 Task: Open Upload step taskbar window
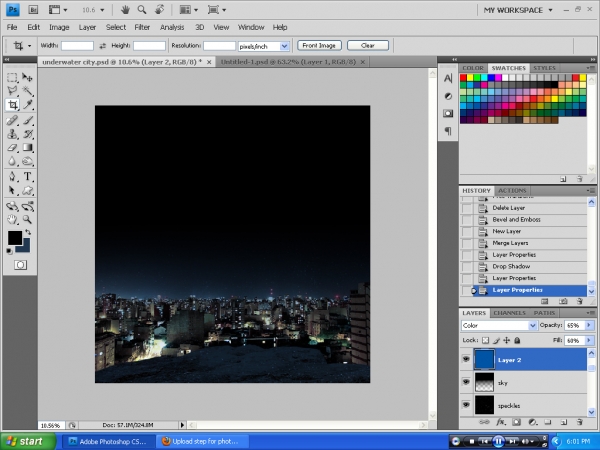click(203, 441)
